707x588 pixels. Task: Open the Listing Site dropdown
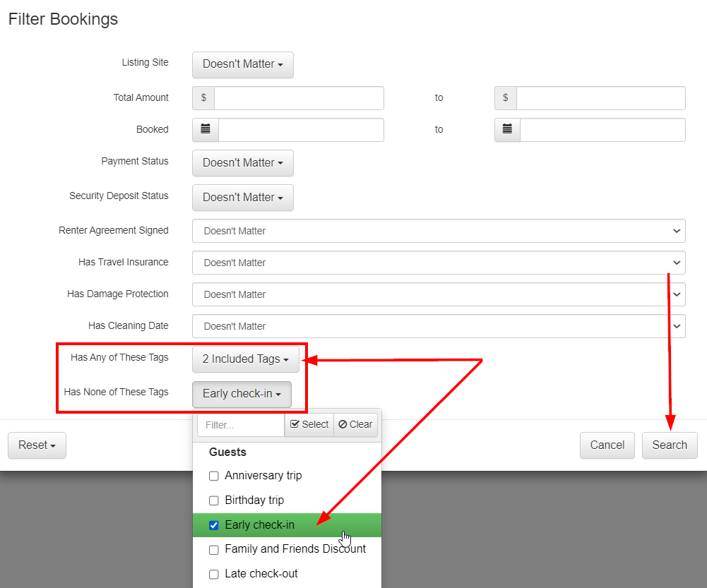tap(242, 64)
